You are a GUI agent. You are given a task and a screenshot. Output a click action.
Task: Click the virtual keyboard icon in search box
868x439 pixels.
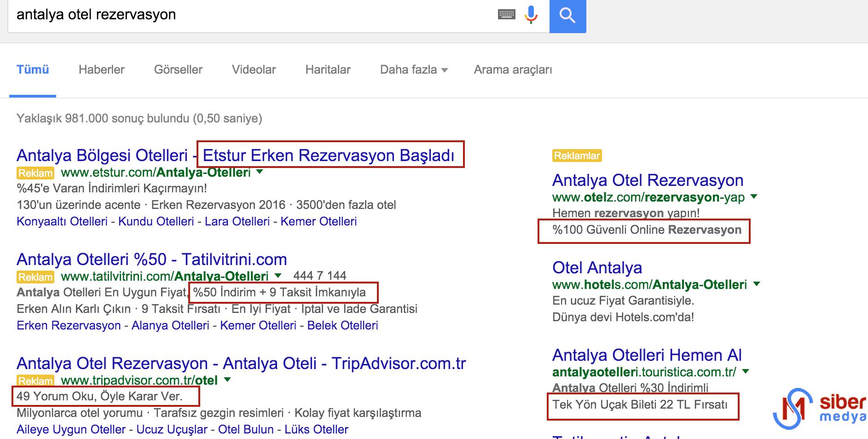point(506,15)
